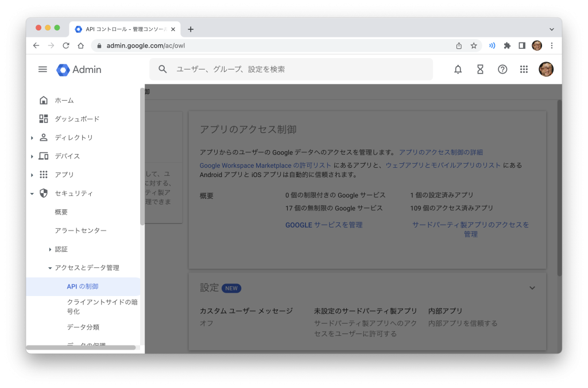Open the Chrome three-dot menu
588x388 pixels.
click(552, 45)
